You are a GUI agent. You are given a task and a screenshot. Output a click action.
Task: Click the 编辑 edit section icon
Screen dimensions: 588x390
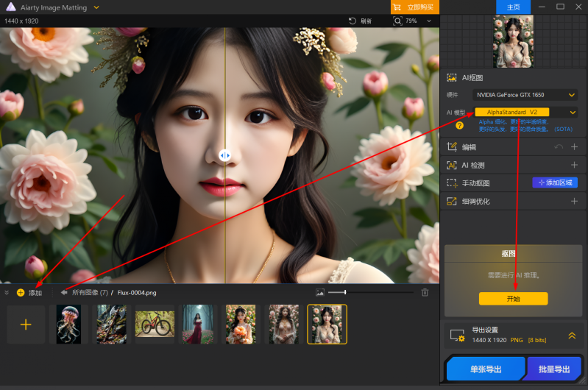pyautogui.click(x=452, y=146)
